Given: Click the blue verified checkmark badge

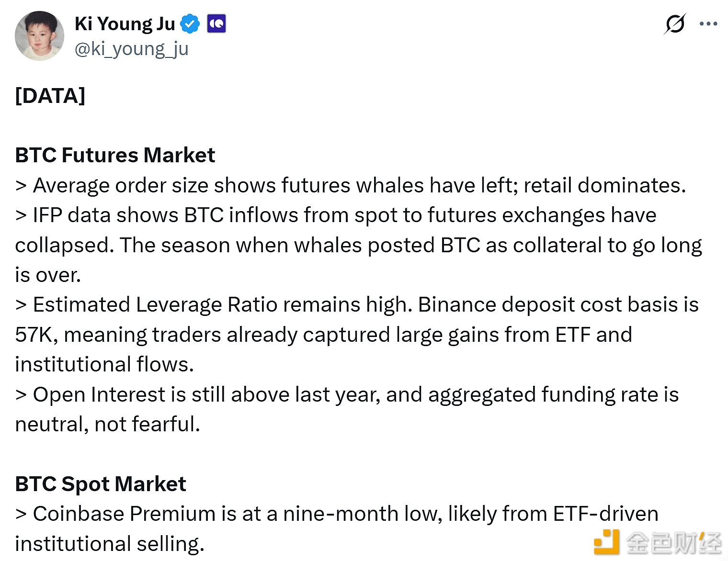Looking at the screenshot, I should 190,24.
